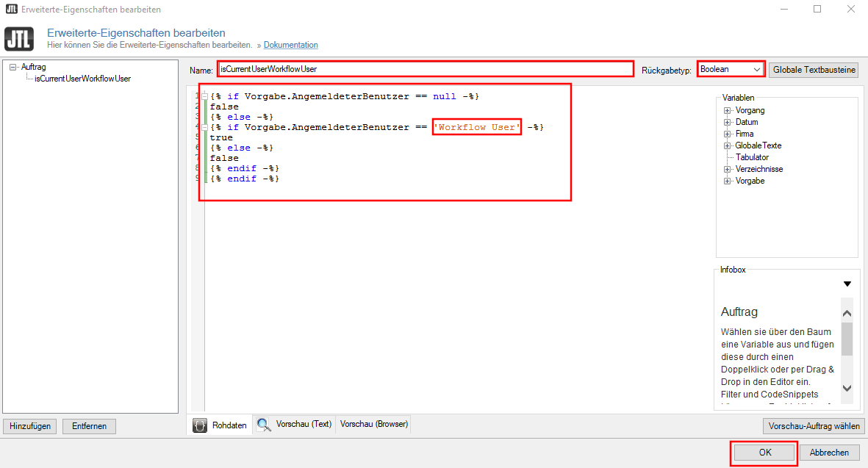Viewport: 868px width, 468px height.
Task: Switch to the Vorschau (Text) tab
Action: coord(295,425)
